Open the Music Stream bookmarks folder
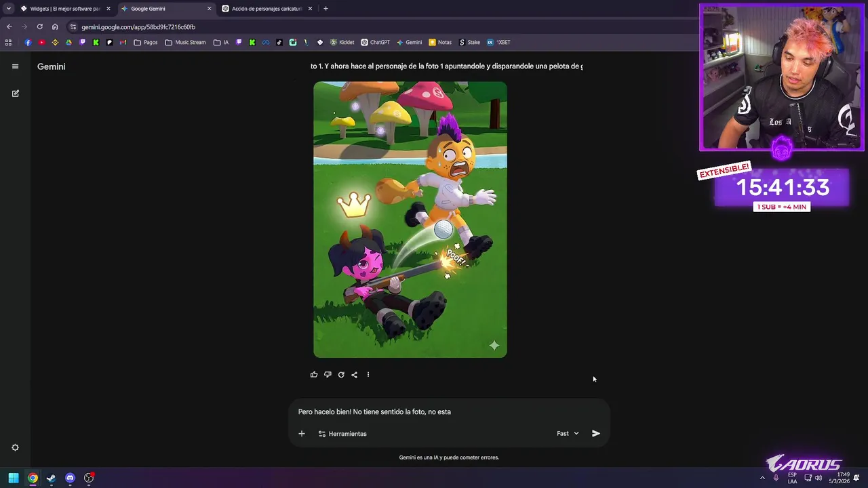This screenshot has height=488, width=868. click(185, 42)
